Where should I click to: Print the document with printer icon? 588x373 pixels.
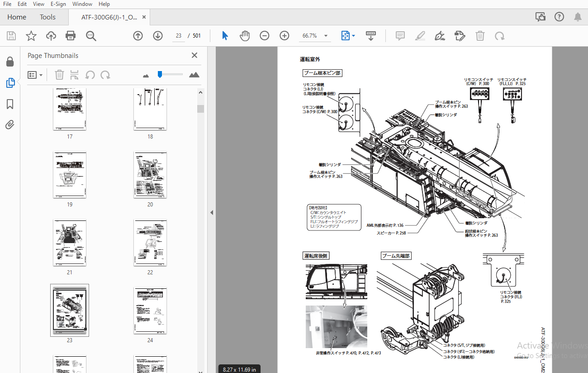71,36
